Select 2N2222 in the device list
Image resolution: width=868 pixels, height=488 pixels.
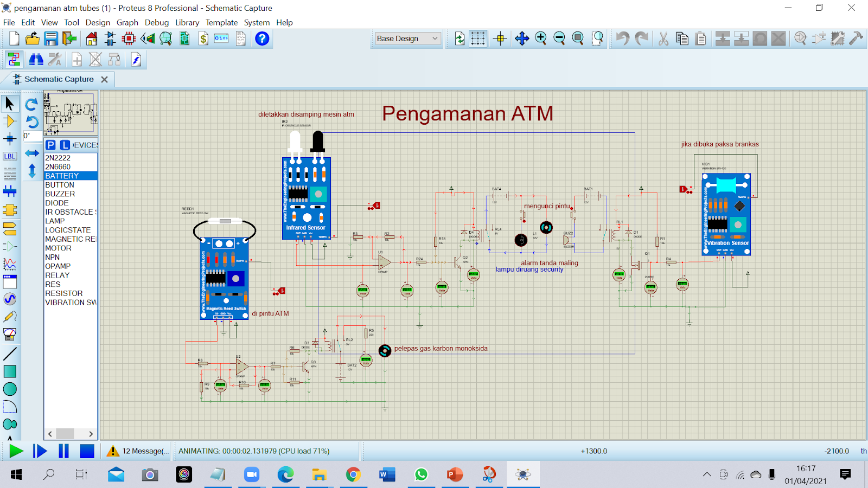click(71, 158)
